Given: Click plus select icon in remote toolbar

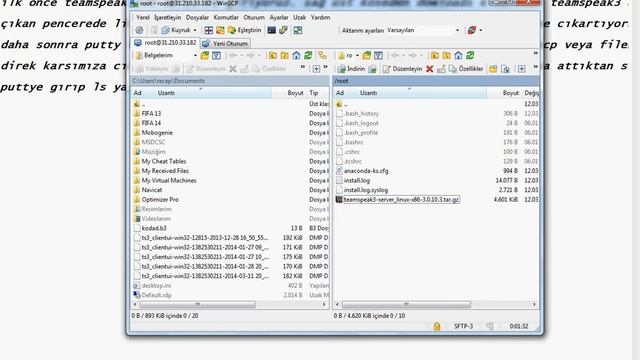Looking at the screenshot, I should coord(522,69).
